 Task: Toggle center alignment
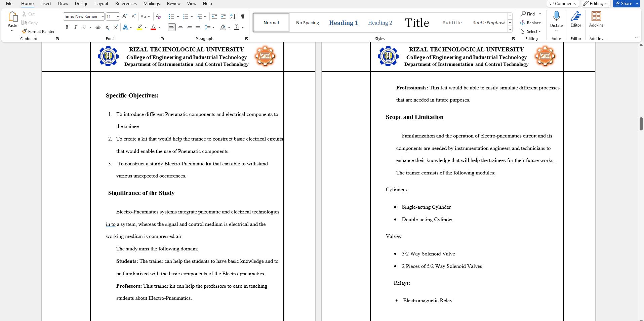click(x=180, y=27)
